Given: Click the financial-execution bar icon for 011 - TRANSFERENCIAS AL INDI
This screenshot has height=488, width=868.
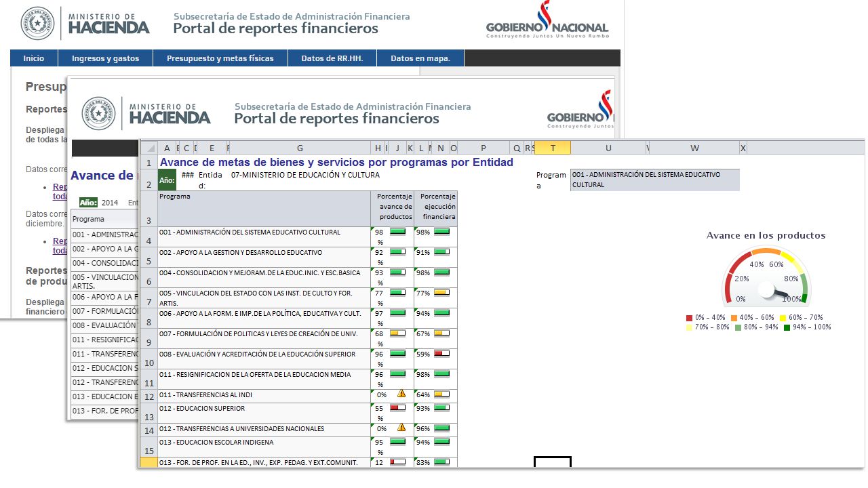Looking at the screenshot, I should 441,394.
